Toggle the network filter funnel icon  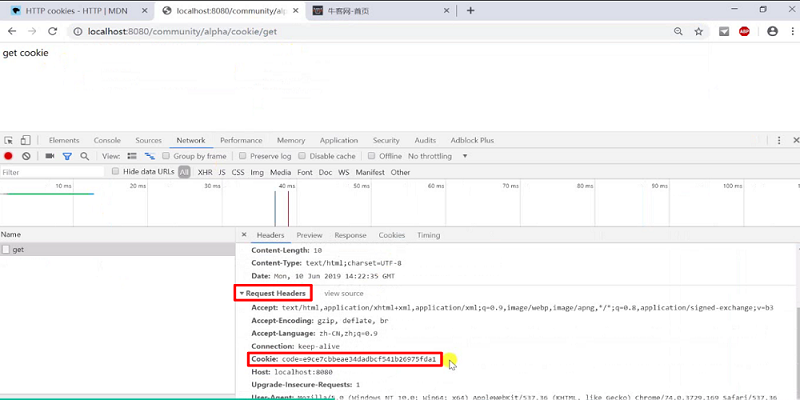click(x=67, y=156)
